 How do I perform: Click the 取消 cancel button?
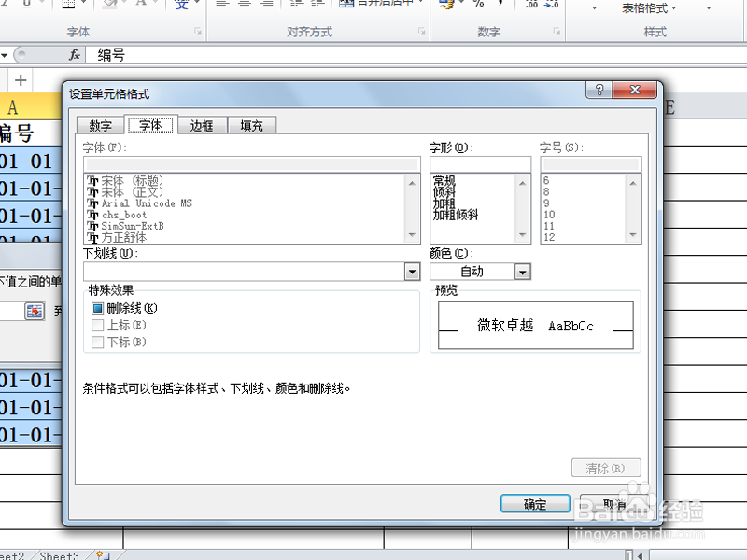click(x=614, y=504)
